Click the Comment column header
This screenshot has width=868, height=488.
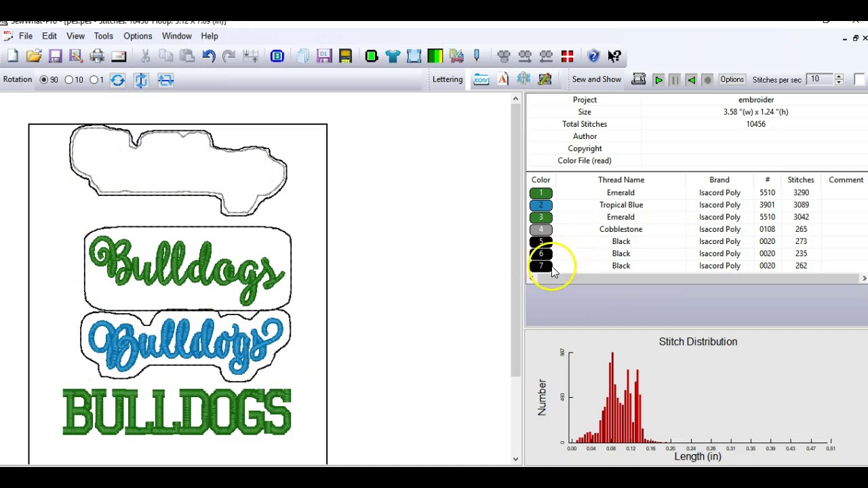coord(846,180)
